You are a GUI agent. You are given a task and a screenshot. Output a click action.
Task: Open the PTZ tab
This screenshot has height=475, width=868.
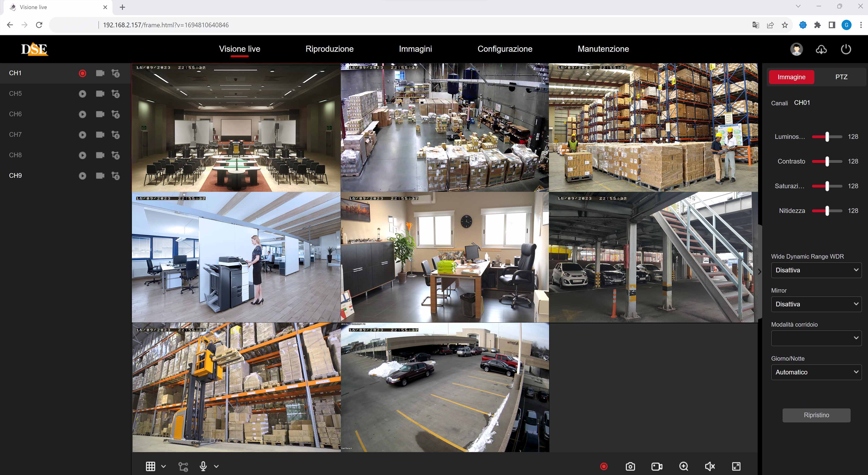841,77
